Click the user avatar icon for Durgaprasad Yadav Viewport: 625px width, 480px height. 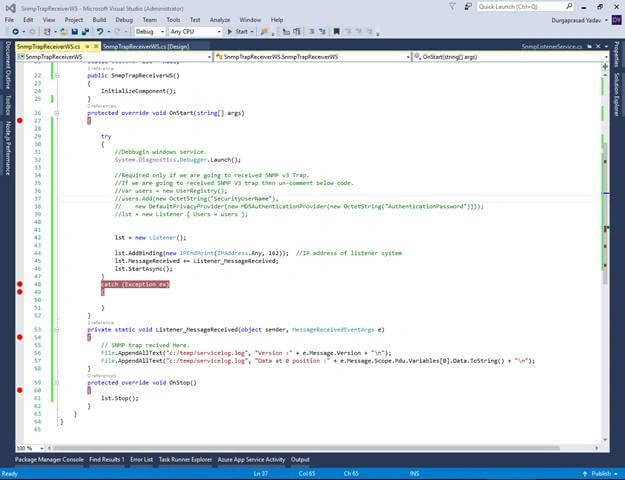616,20
